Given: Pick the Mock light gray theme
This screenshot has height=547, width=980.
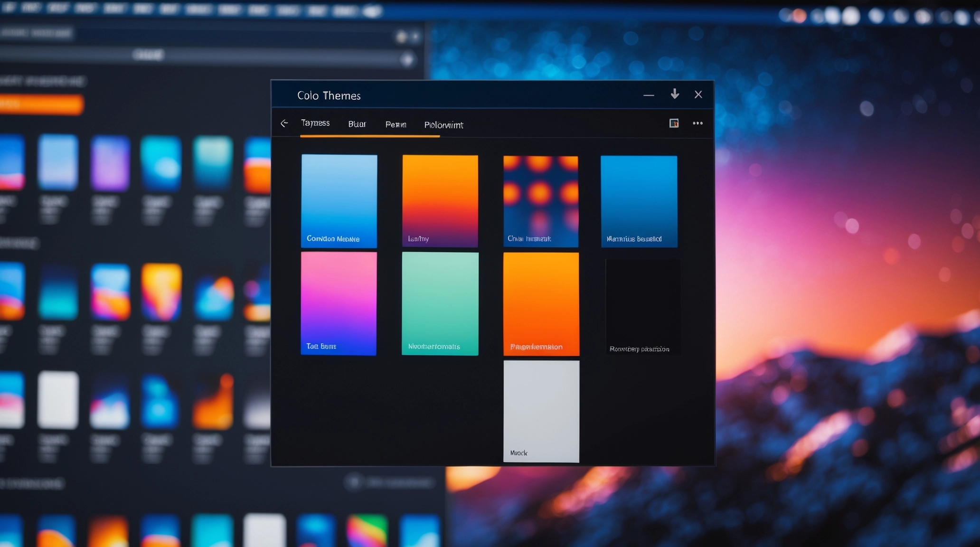Looking at the screenshot, I should click(x=541, y=411).
